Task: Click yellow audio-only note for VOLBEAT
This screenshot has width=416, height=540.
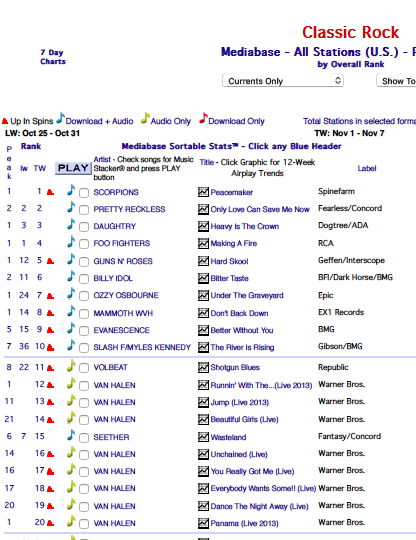Action: 71,365
